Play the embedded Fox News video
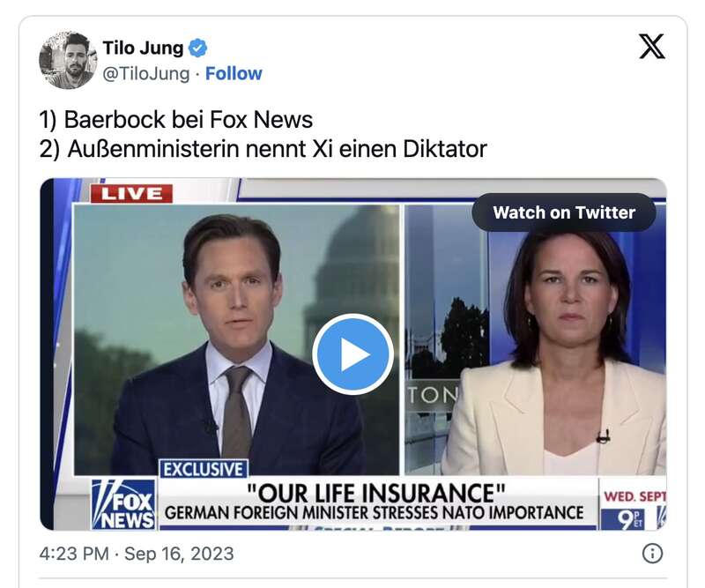705x588 pixels. click(x=353, y=354)
